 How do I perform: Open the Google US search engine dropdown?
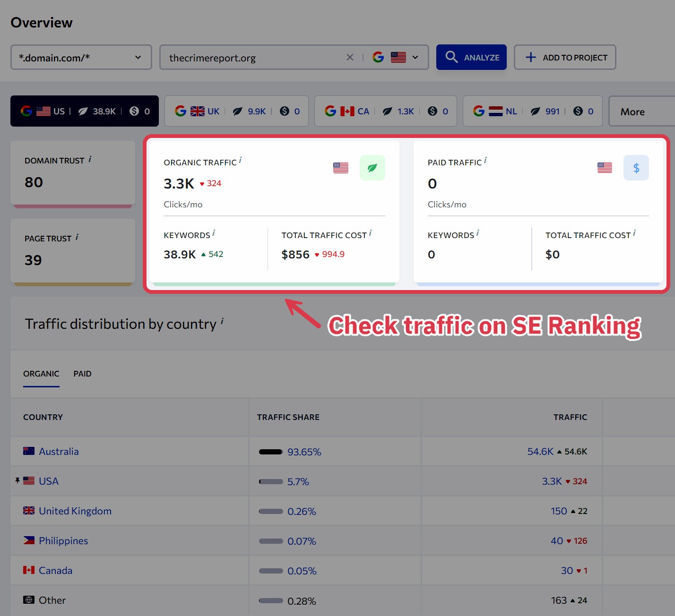tap(396, 57)
